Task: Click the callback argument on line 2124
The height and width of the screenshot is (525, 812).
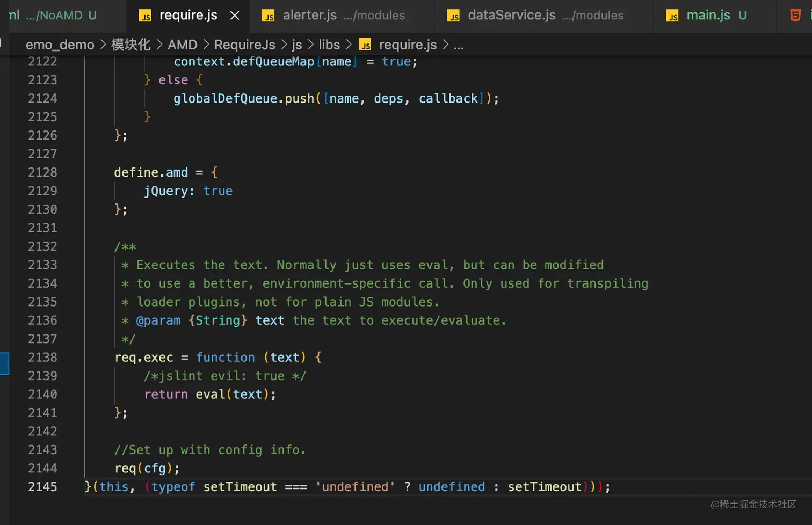Action: (448, 99)
